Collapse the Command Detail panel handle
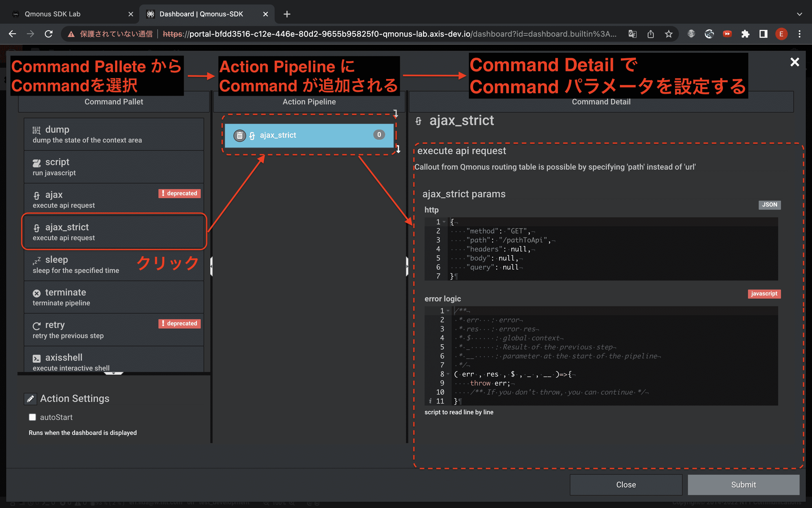Screen dimensions: 812x508 pyautogui.click(x=407, y=266)
